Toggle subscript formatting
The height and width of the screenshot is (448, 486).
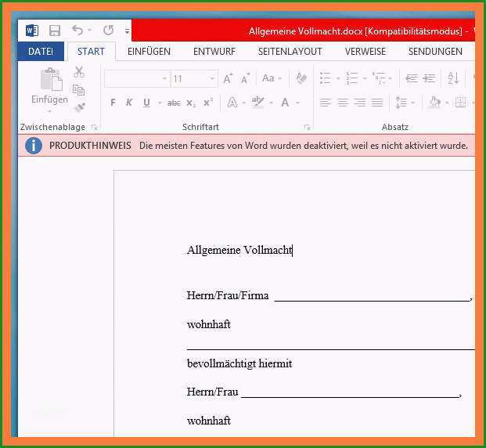[x=191, y=103]
